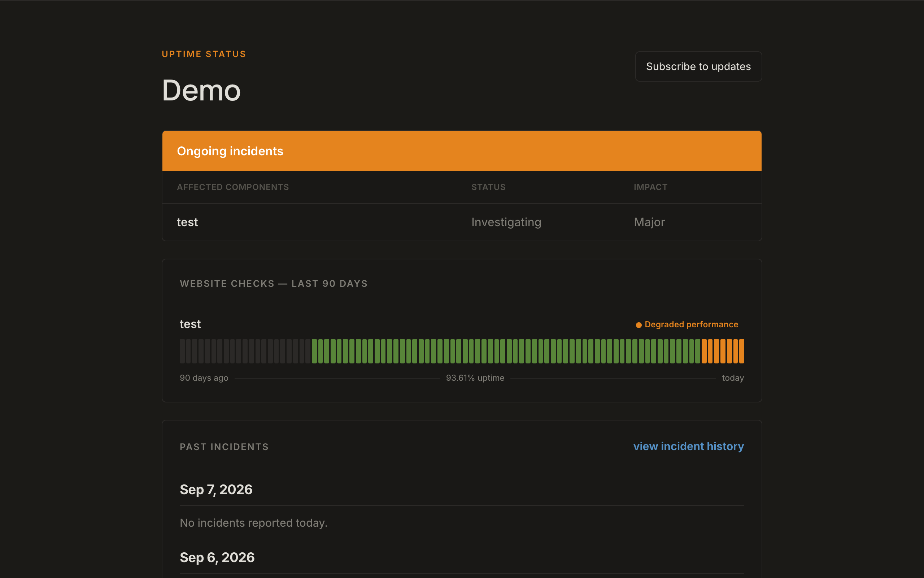Click the AFFECTED COMPONENTS column header
Screen dimensions: 924x578
tap(233, 187)
